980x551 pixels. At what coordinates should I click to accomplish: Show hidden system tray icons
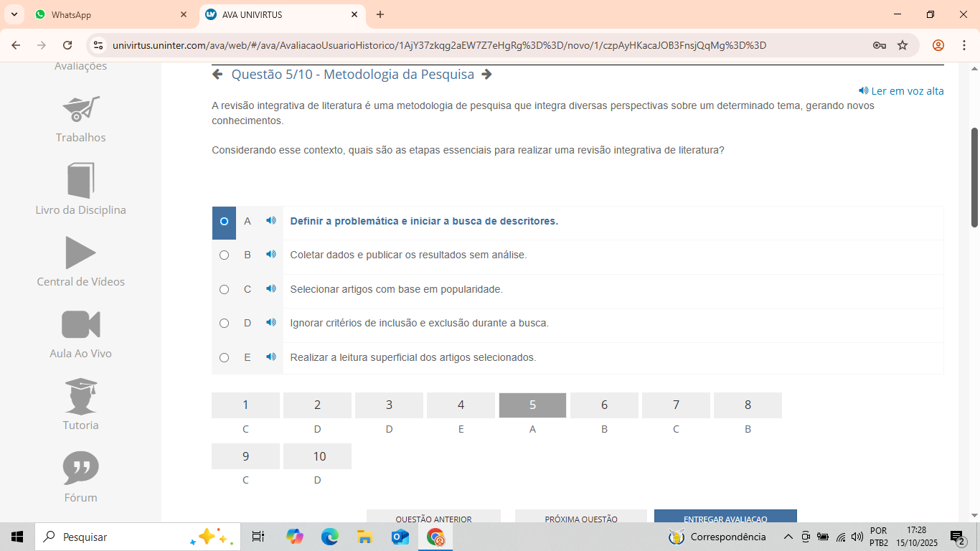788,537
